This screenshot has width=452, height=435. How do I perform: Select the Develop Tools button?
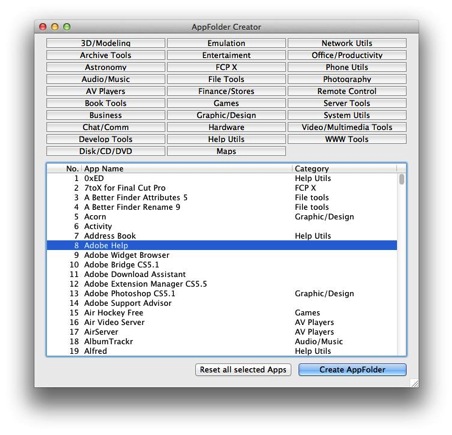coord(106,139)
